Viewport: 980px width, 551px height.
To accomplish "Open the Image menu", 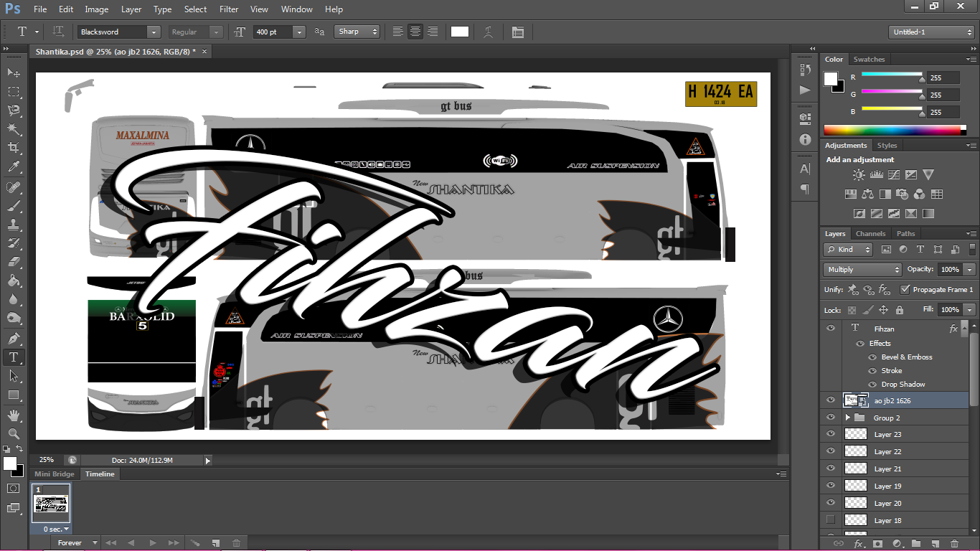I will pos(97,9).
